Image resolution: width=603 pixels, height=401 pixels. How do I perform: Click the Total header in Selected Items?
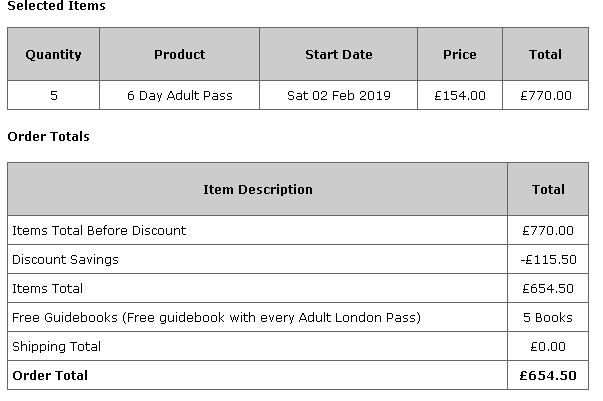545,54
